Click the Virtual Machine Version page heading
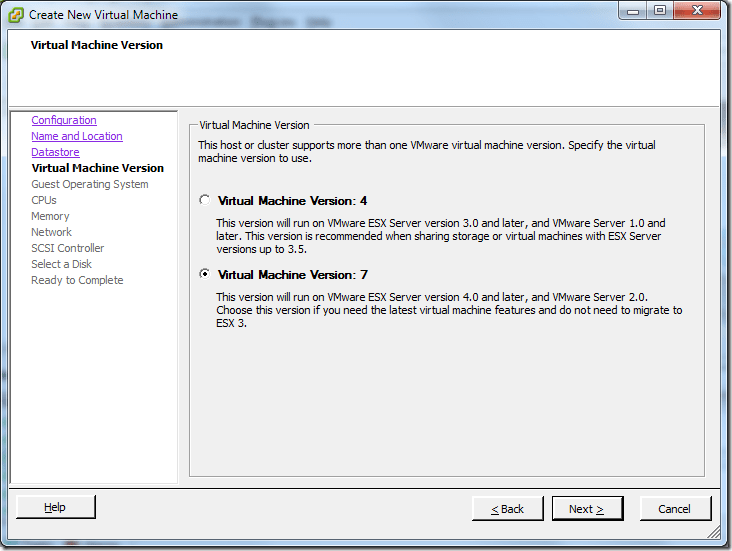 97,45
